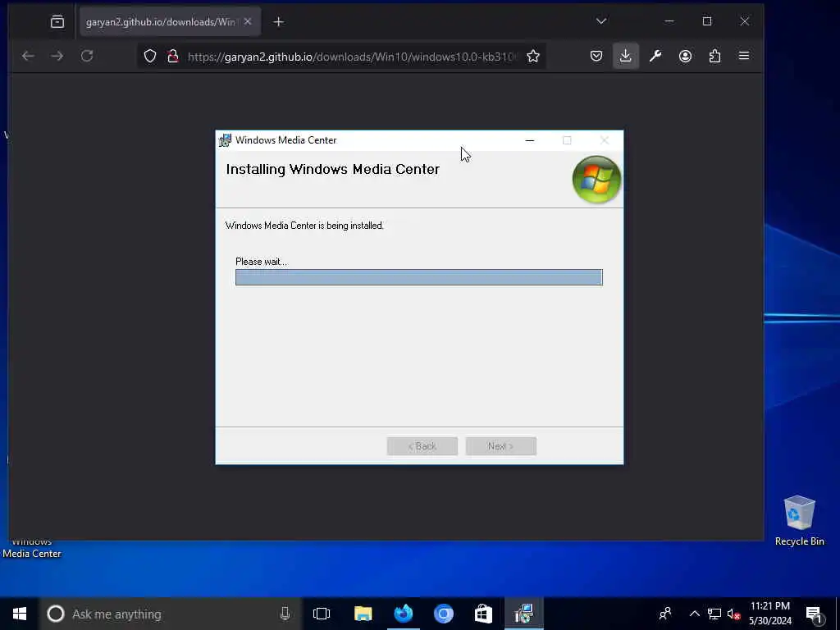The width and height of the screenshot is (840, 630).
Task: Click the Cortana circle icon
Action: [x=56, y=614]
